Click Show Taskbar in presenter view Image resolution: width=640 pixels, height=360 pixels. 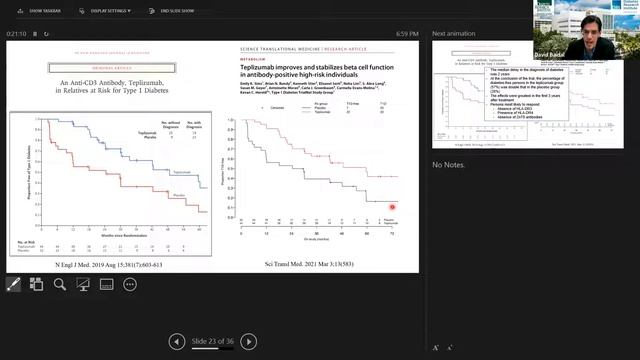[39, 11]
